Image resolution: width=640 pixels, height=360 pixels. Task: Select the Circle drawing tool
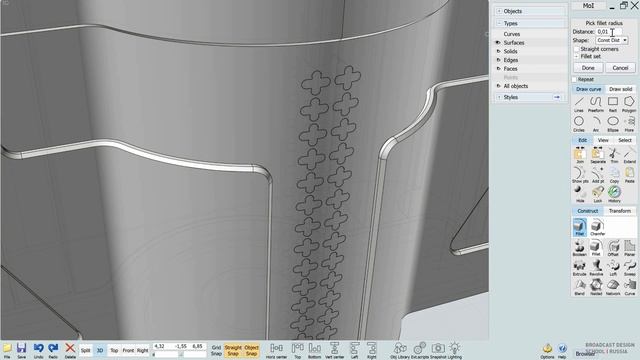click(x=579, y=124)
